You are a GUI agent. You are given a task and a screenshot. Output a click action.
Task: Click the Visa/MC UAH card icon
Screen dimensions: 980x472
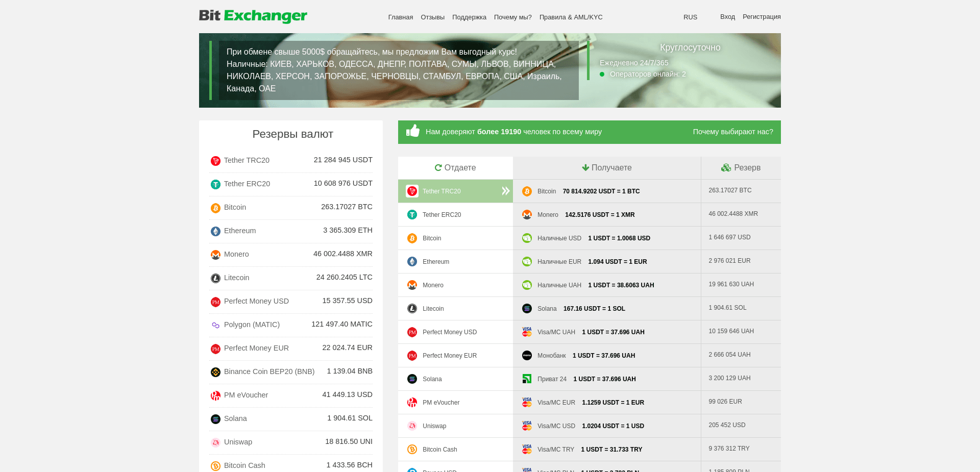pos(527,332)
